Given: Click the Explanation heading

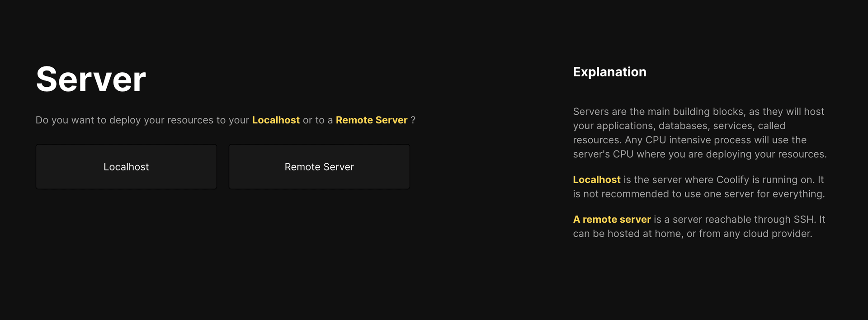Looking at the screenshot, I should pyautogui.click(x=609, y=72).
